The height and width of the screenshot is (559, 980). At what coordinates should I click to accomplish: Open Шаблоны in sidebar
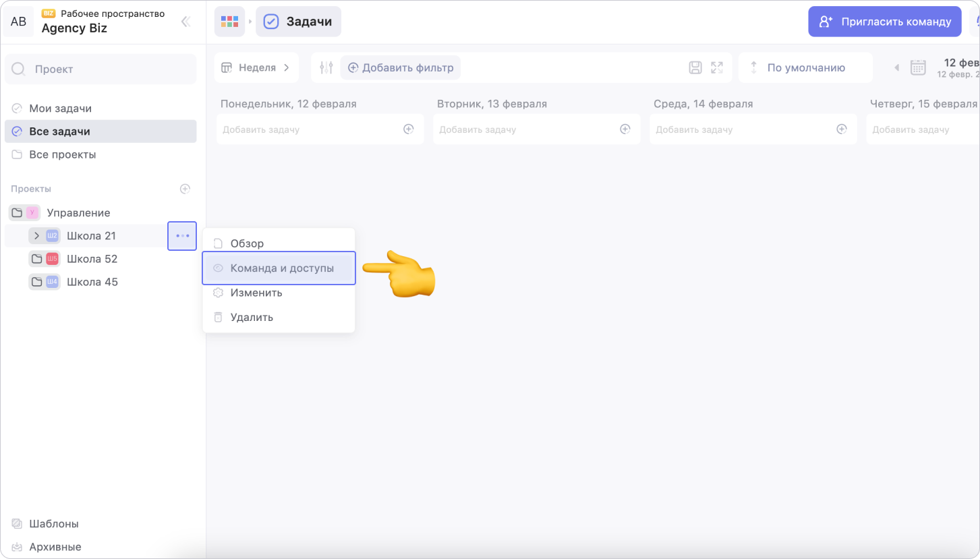pos(54,523)
